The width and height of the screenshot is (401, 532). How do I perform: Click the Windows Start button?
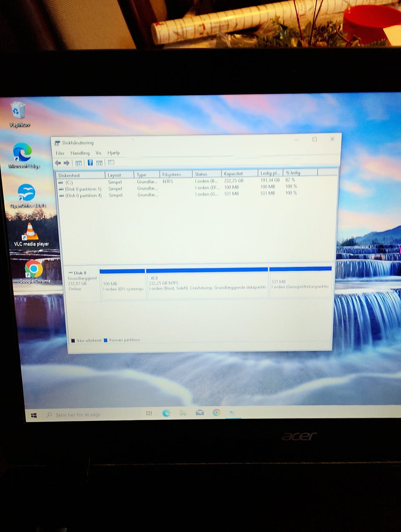[x=34, y=415]
